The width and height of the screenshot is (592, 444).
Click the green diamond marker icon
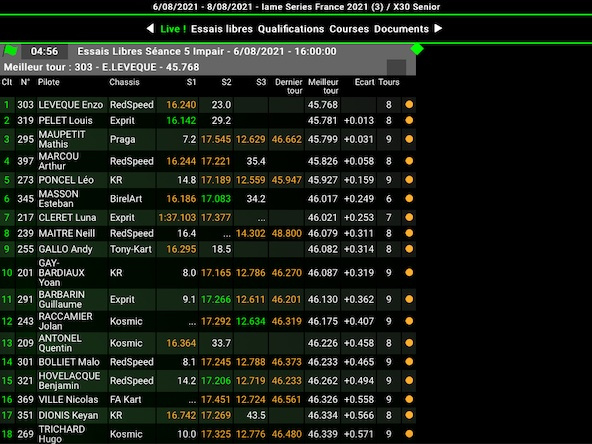(417, 48)
